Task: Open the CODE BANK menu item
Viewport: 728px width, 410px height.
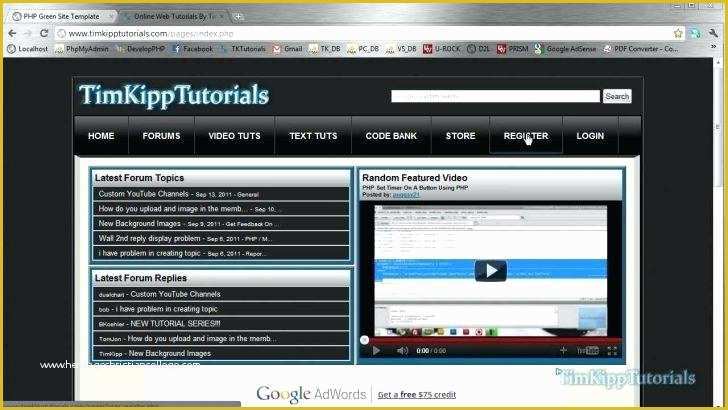Action: coord(391,136)
